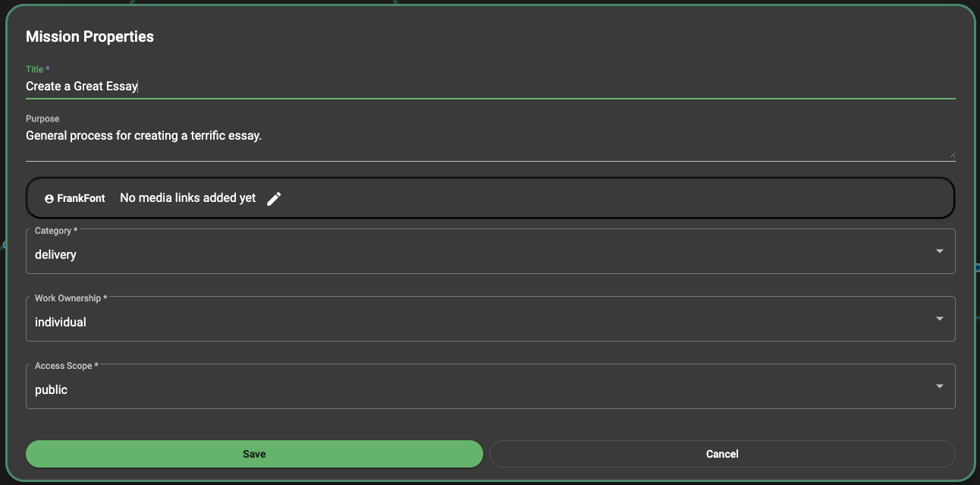Click the Purpose textarea resize handle icon
The height and width of the screenshot is (485, 980).
(x=951, y=156)
